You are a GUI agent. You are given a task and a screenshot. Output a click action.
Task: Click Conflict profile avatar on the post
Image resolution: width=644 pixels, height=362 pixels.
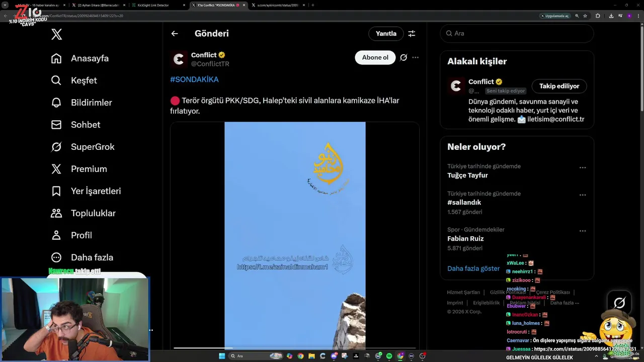tap(179, 59)
